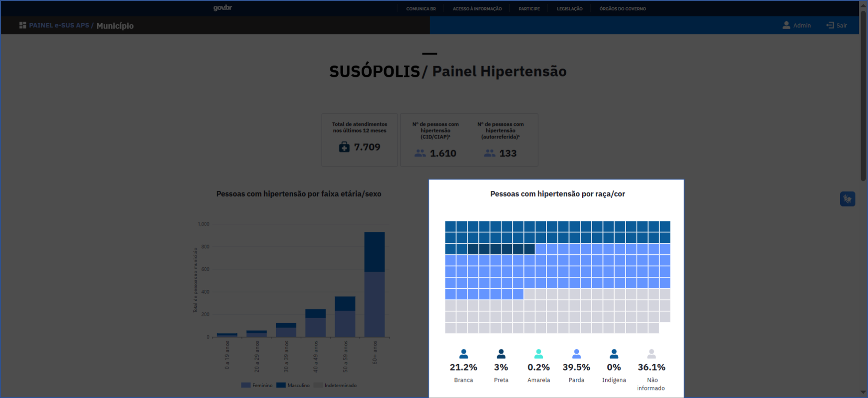The height and width of the screenshot is (398, 868).
Task: Select the Amarela person icon
Action: (538, 354)
